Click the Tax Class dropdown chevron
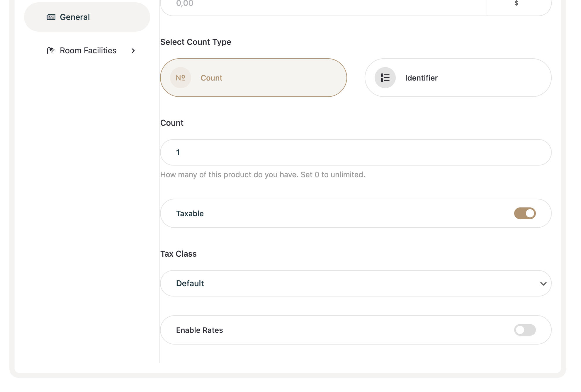This screenshot has width=581, height=392. [543, 284]
